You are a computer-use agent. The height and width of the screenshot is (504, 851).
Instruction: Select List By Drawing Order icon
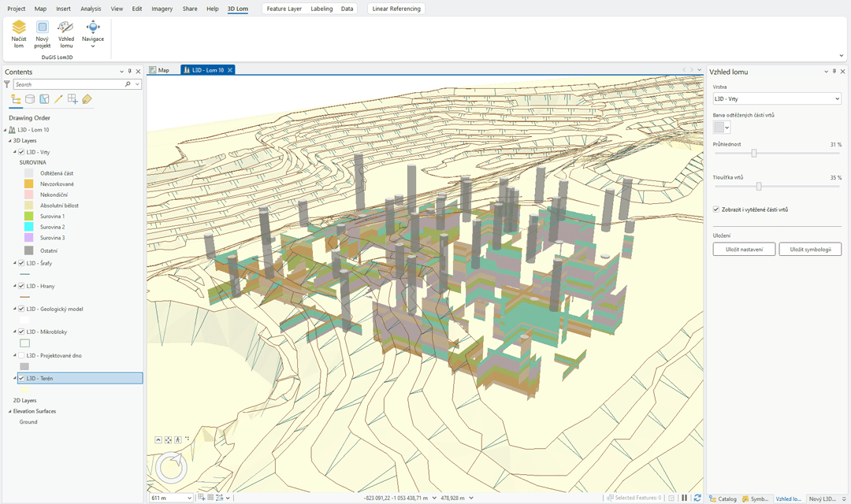[16, 99]
